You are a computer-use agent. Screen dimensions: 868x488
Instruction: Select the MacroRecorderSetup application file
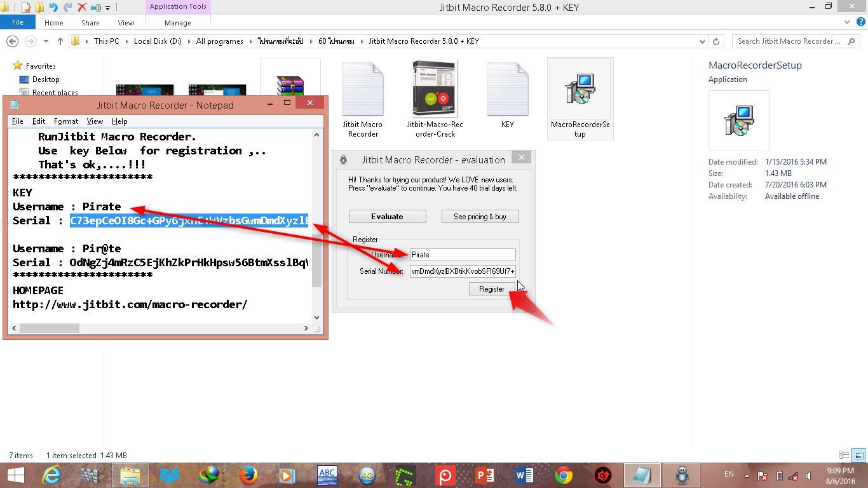click(580, 99)
